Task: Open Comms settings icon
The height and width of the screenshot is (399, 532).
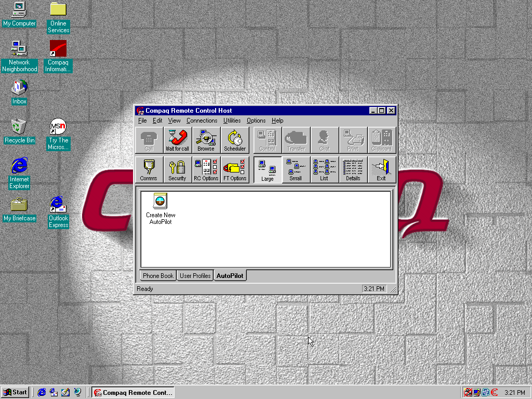Action: (x=149, y=169)
